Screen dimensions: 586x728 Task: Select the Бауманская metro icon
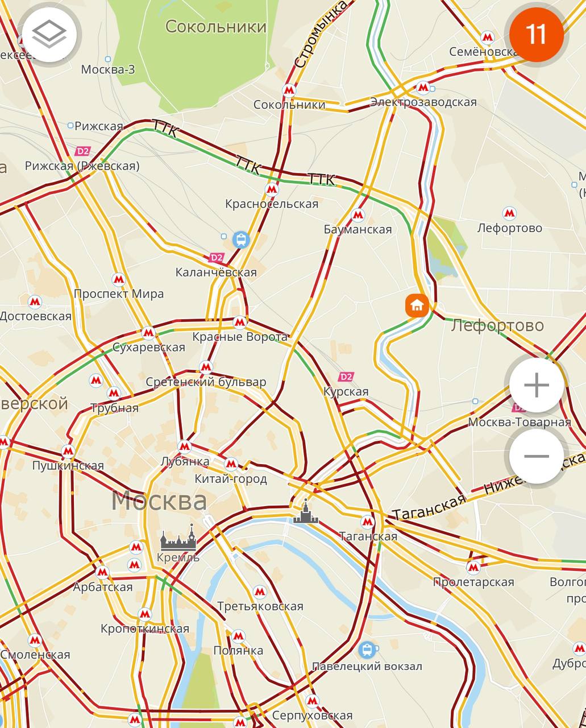pyautogui.click(x=358, y=215)
